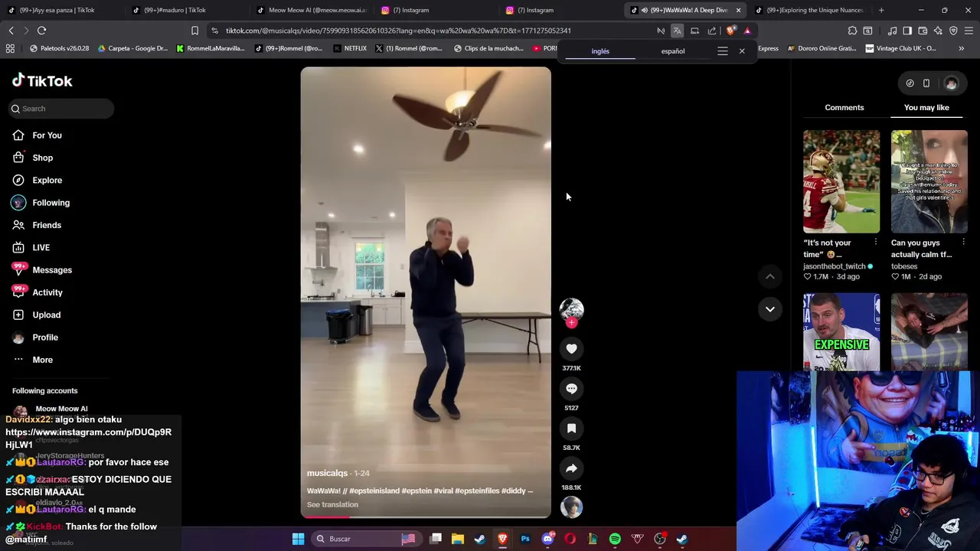This screenshot has height=551, width=980.
Task: Go to previous video with up chevron
Action: click(x=770, y=276)
